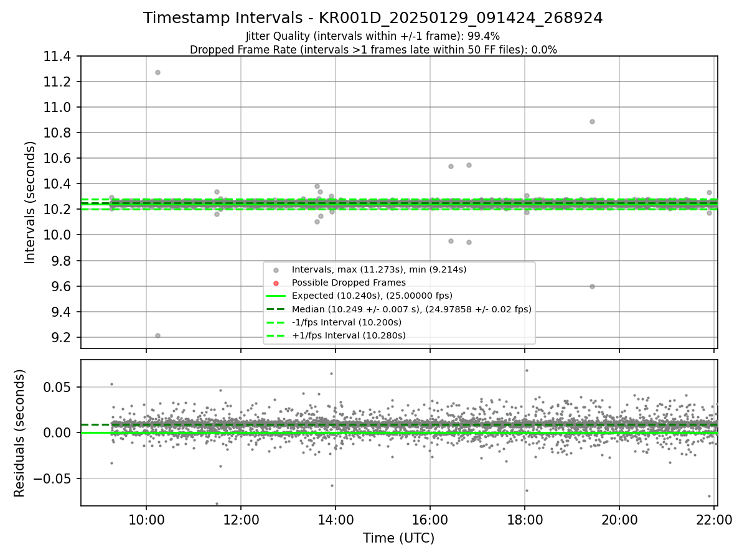Click legend entry "-1/fps Interval (10.200s)"

point(347,322)
